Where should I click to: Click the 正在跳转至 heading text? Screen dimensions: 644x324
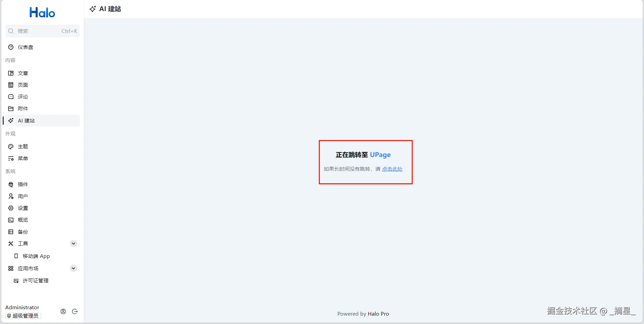352,155
